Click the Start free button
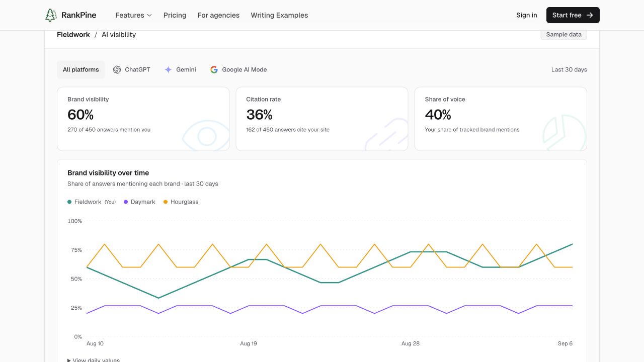The height and width of the screenshot is (362, 644). click(x=573, y=15)
